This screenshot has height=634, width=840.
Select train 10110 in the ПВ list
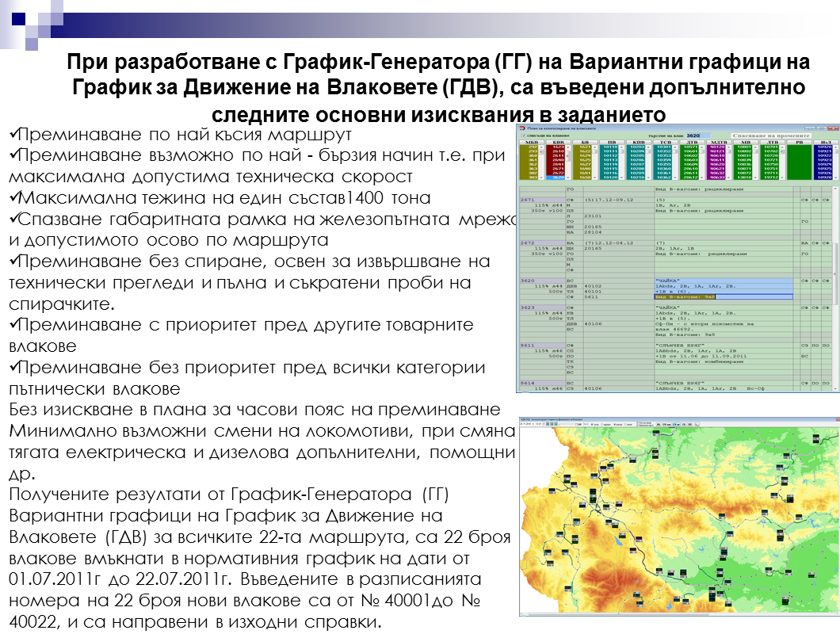[x=610, y=147]
